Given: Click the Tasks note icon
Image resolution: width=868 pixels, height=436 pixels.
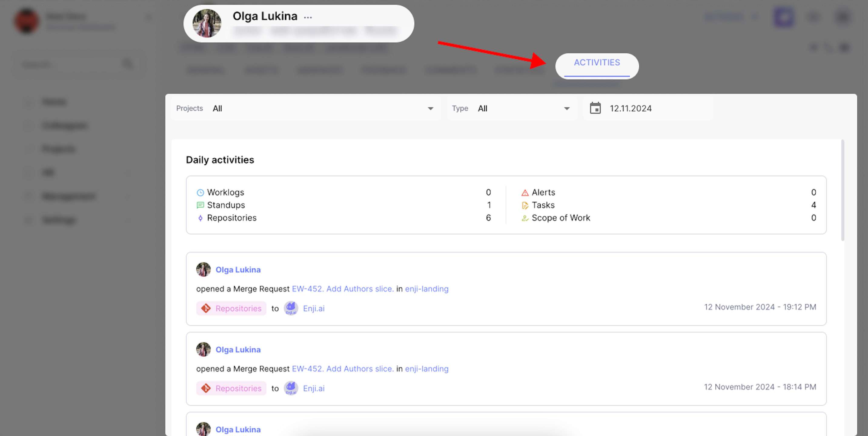Looking at the screenshot, I should pos(525,205).
